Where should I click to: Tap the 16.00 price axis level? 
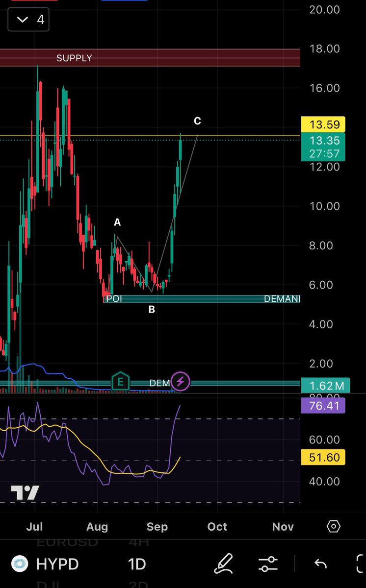(325, 88)
